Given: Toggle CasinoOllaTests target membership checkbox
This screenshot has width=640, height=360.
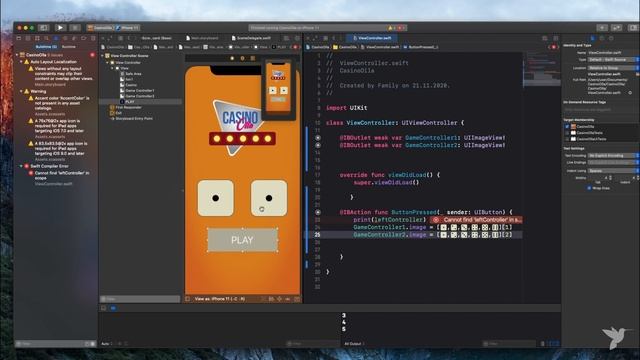Looking at the screenshot, I should [x=567, y=133].
